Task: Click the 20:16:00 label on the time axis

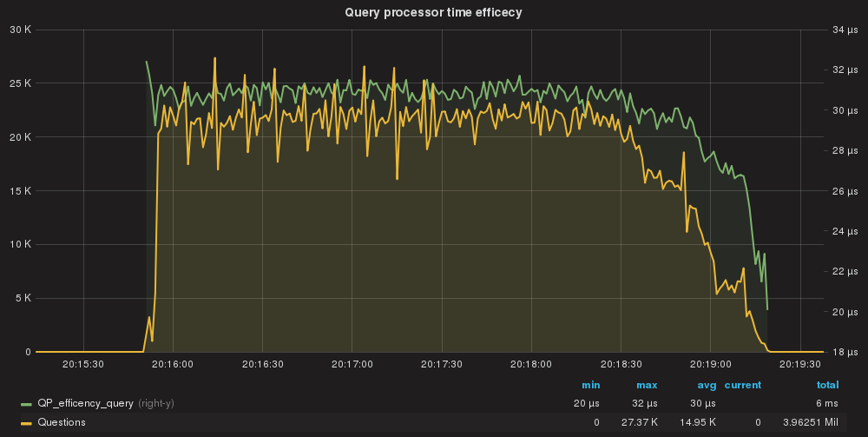Action: pos(174,365)
